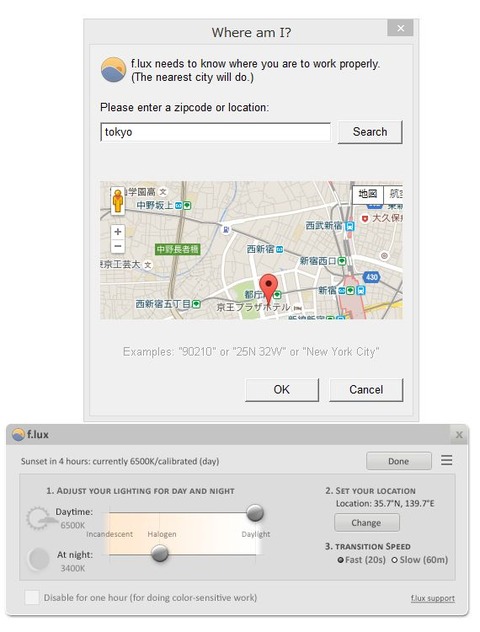Click the night moon icon beside At night
This screenshot has width=480, height=632.
[38, 559]
